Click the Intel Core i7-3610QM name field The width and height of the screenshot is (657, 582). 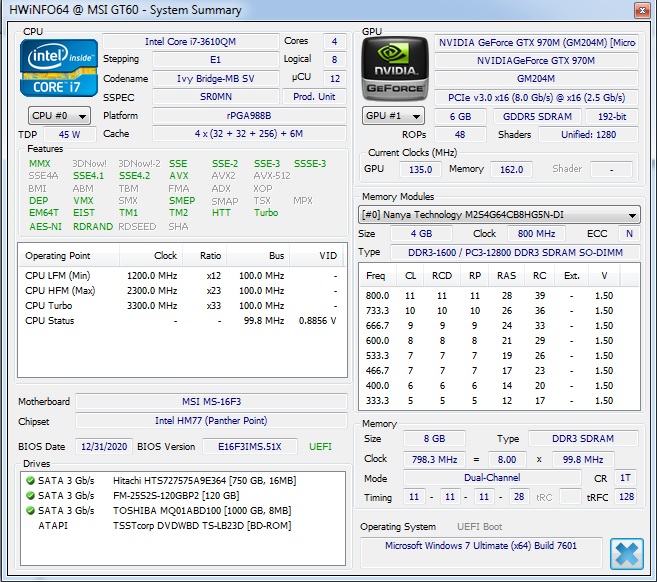click(191, 41)
